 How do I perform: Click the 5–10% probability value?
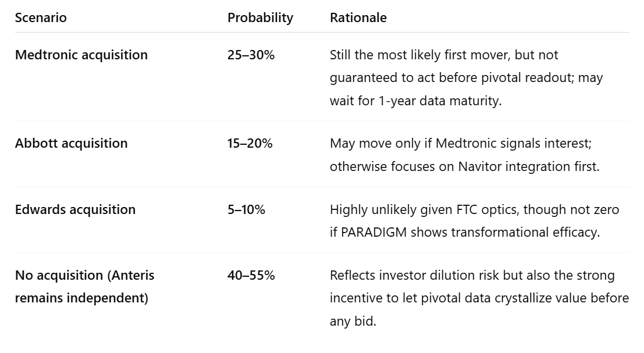(x=246, y=210)
